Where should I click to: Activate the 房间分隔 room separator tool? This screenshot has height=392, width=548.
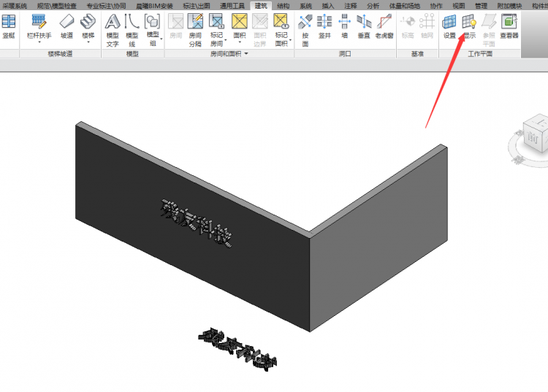pyautogui.click(x=196, y=29)
